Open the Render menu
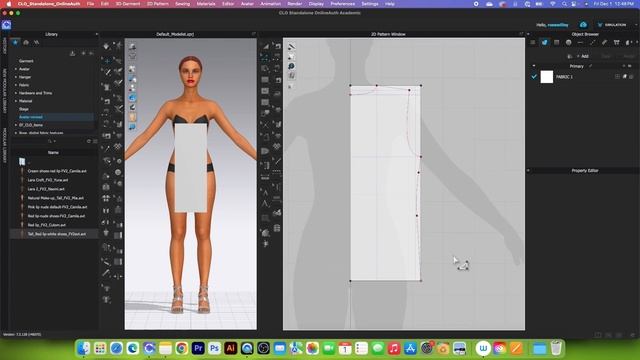The height and width of the screenshot is (360, 640). (295, 4)
